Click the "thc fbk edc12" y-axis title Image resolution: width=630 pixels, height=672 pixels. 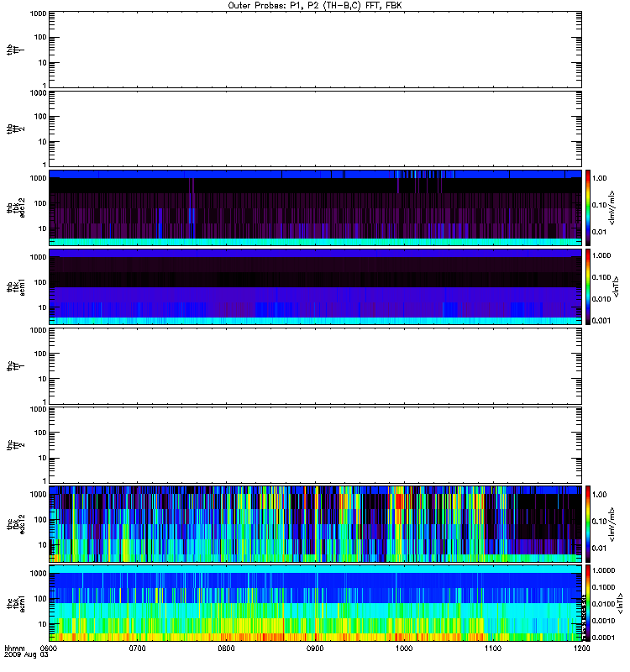pos(16,523)
